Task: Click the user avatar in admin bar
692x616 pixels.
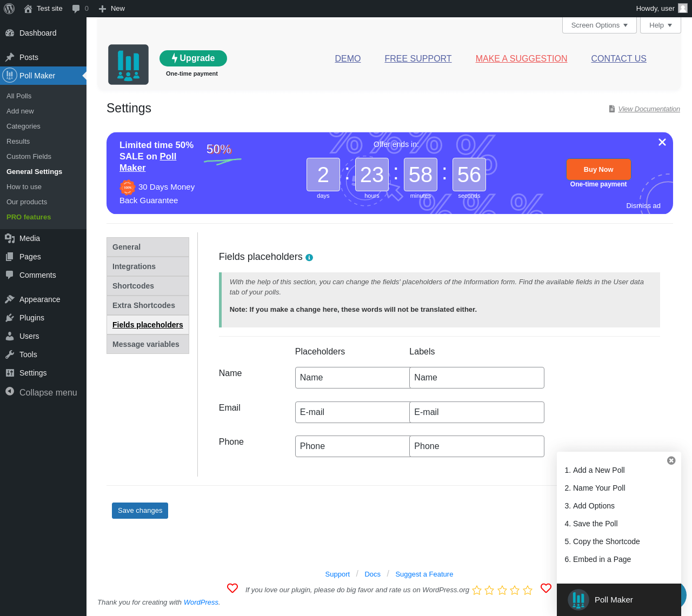Action: (683, 8)
